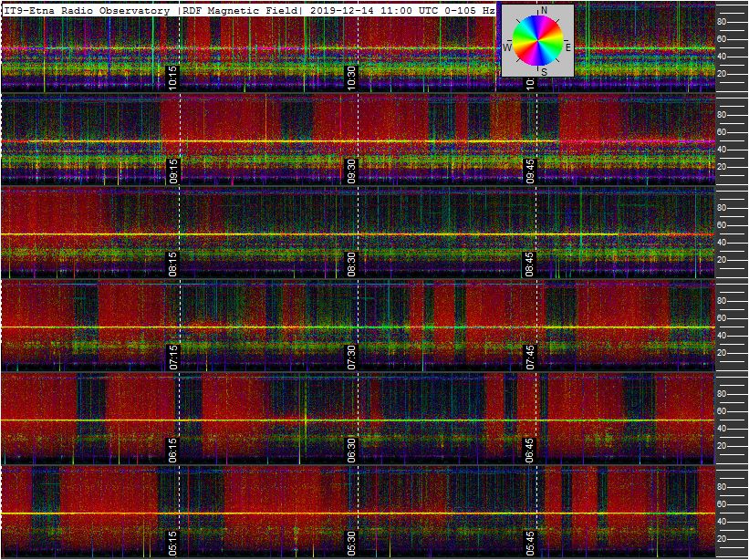This screenshot has width=749, height=560.
Task: Select the 08:15 time marker
Action: tap(172, 264)
